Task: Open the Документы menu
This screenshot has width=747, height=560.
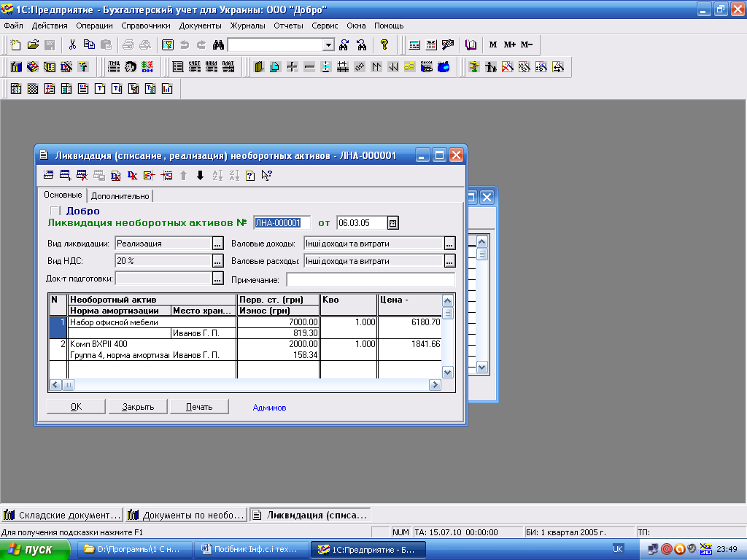Action: click(200, 26)
